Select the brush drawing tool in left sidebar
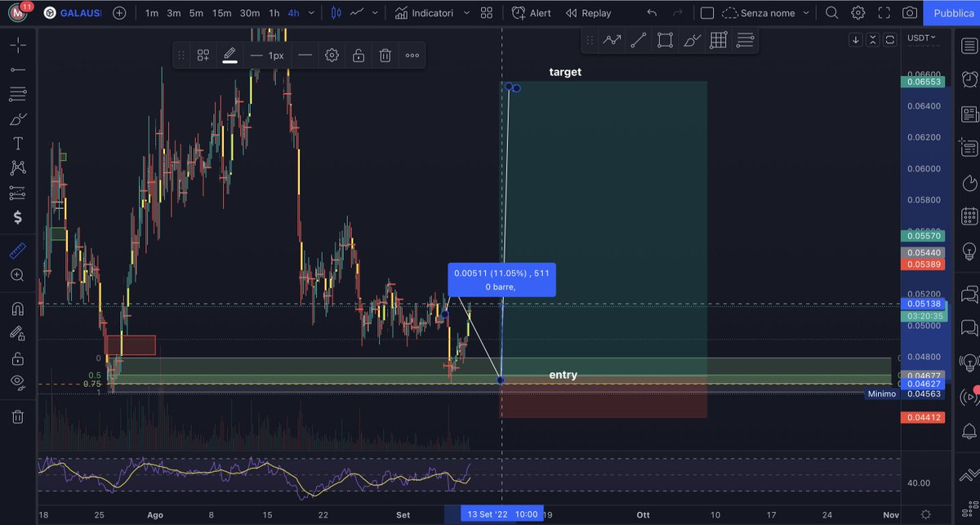Image resolution: width=980 pixels, height=525 pixels. point(17,119)
